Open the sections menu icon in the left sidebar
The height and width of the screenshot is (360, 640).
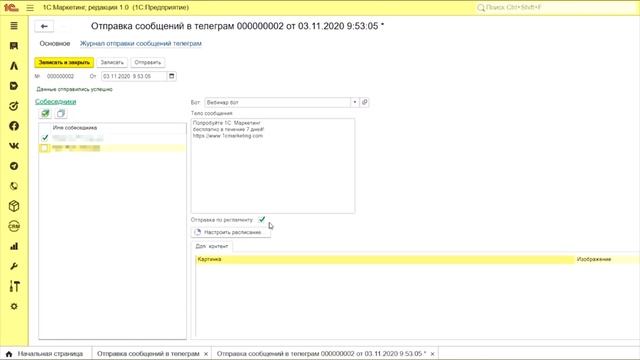[14, 26]
